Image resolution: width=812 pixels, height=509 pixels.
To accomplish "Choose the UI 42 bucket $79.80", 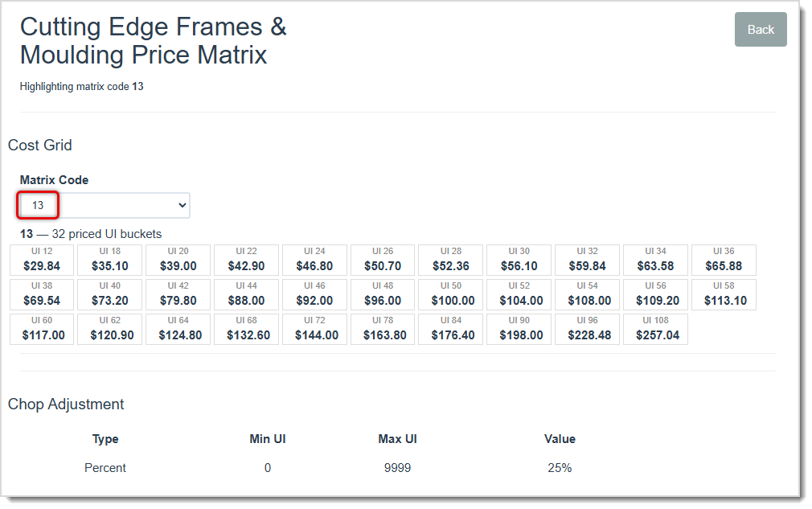I will 178,294.
